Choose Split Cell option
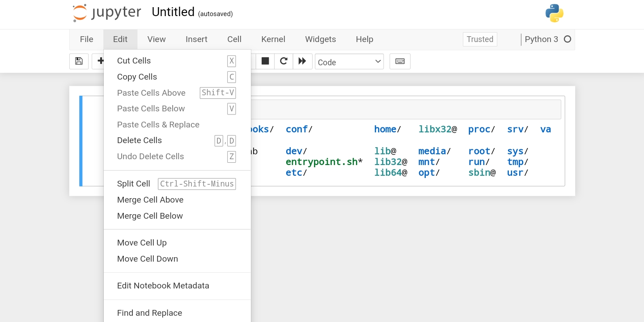Image resolution: width=644 pixels, height=322 pixels. pos(133,184)
